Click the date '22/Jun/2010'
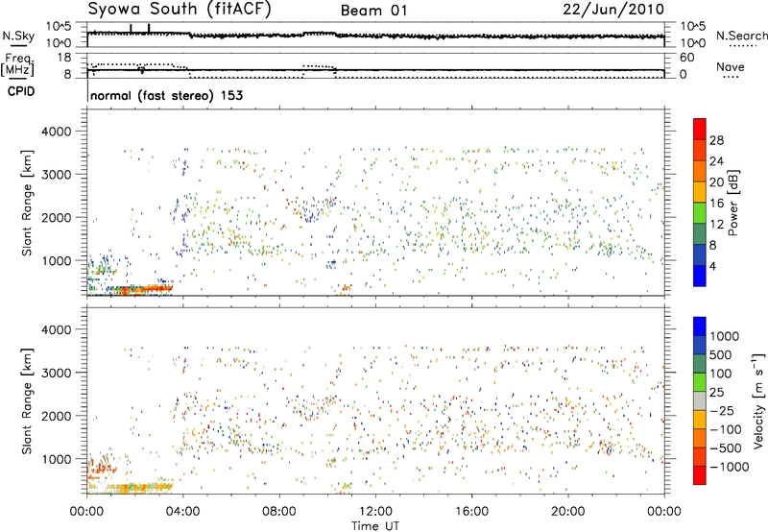The width and height of the screenshot is (768, 532). 613,10
